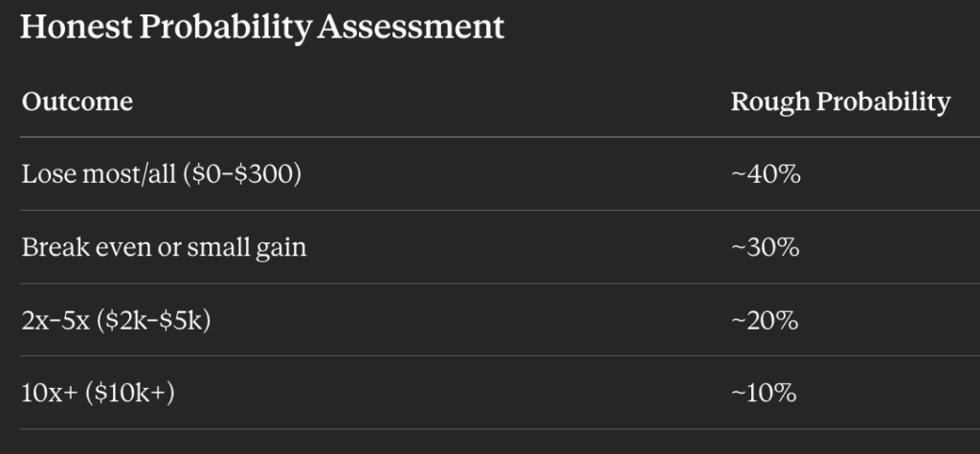Click the ~40% probability cell
The image size is (980, 454).
765,174
